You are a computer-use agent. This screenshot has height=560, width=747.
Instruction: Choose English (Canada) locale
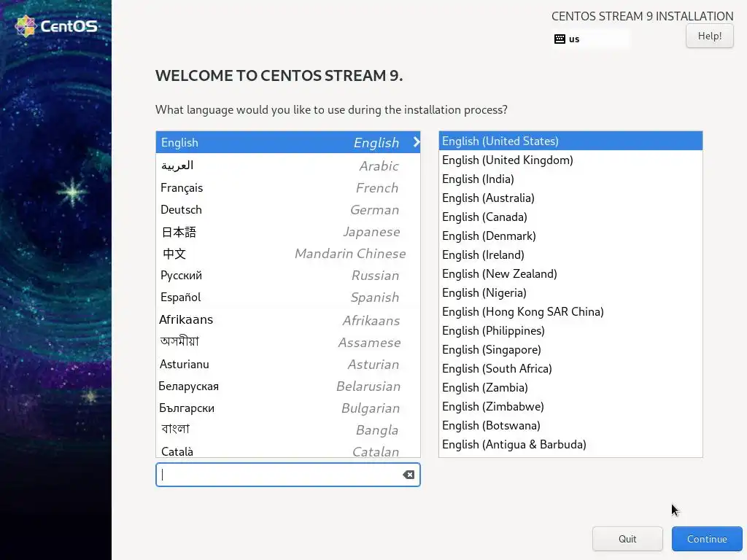(570, 217)
